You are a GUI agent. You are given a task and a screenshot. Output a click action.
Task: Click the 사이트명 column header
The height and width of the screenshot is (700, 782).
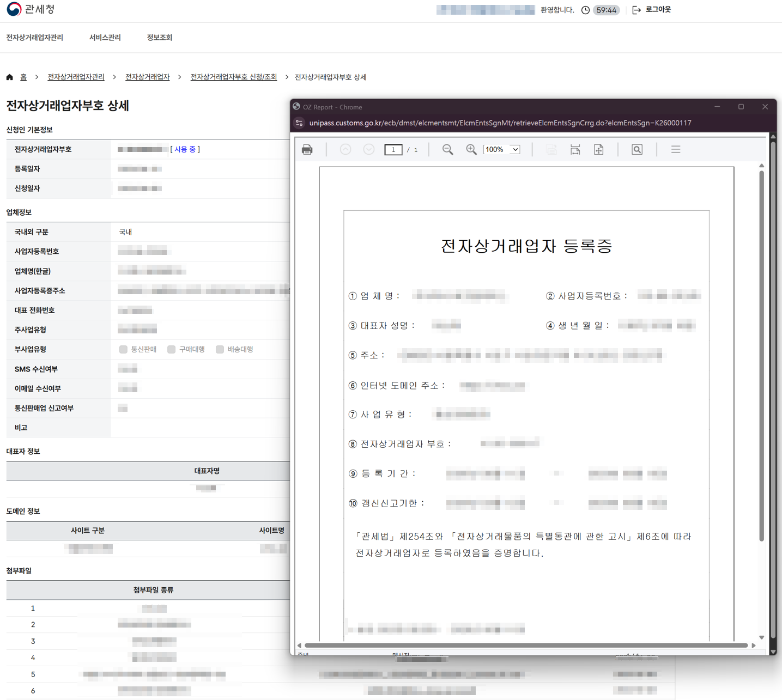(x=272, y=531)
